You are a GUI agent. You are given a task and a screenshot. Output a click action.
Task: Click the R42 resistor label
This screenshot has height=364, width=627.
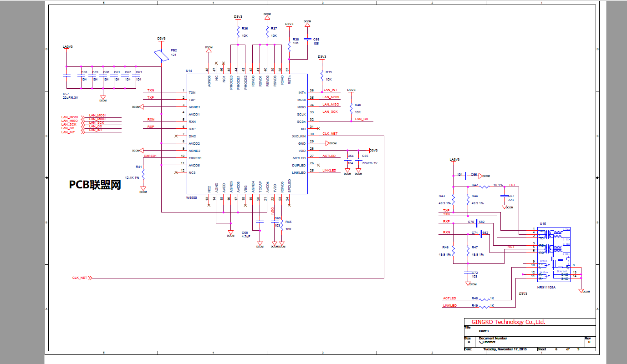click(475, 185)
